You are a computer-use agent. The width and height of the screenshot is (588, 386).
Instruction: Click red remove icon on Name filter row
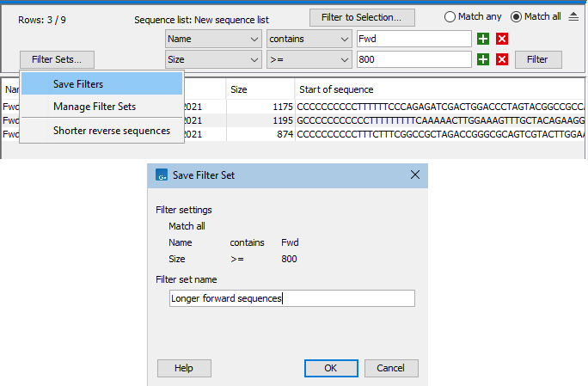tap(502, 39)
